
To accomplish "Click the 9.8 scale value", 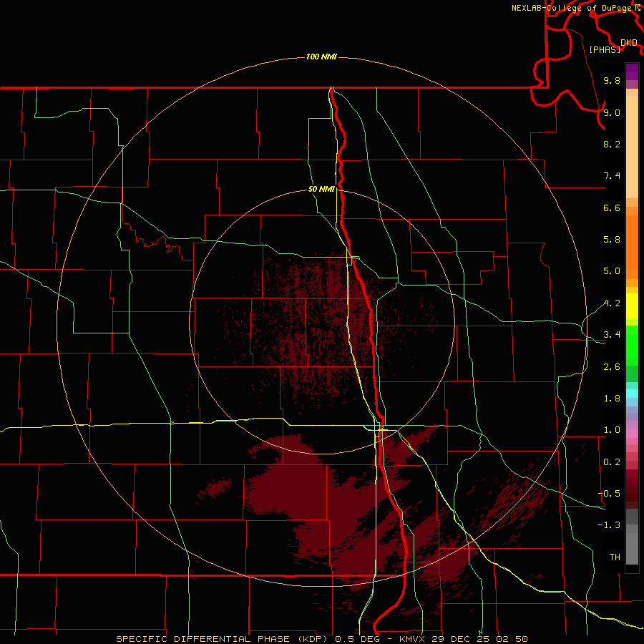I will click(x=612, y=81).
